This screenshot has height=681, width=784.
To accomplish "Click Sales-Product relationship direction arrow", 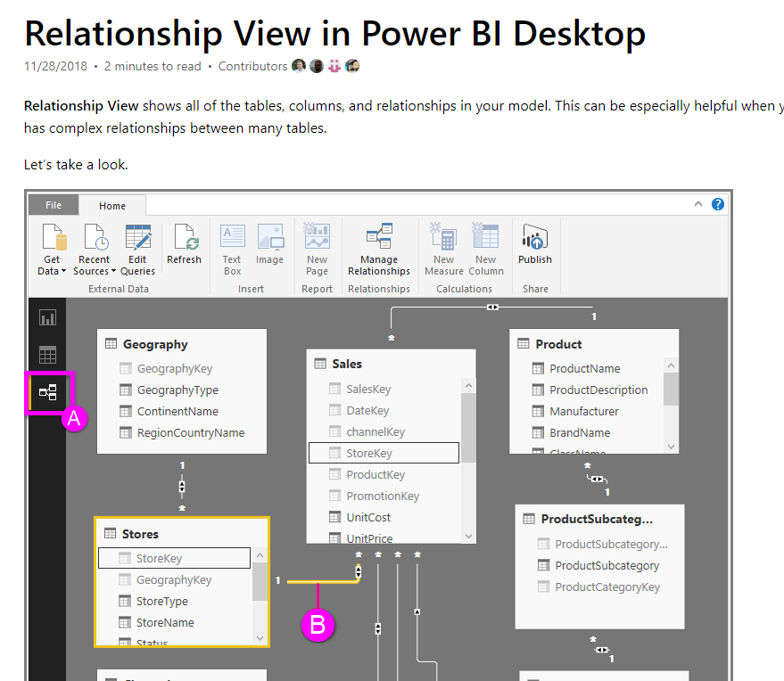I will 492,308.
